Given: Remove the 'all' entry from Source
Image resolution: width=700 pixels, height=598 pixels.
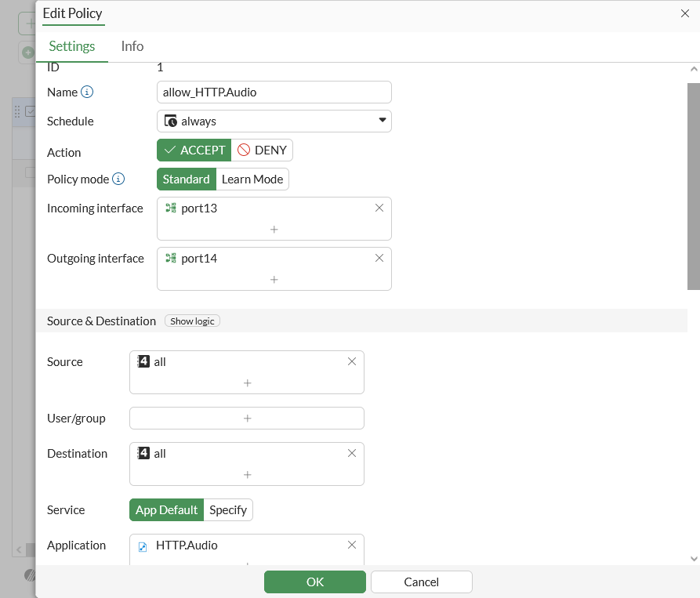Looking at the screenshot, I should point(352,361).
